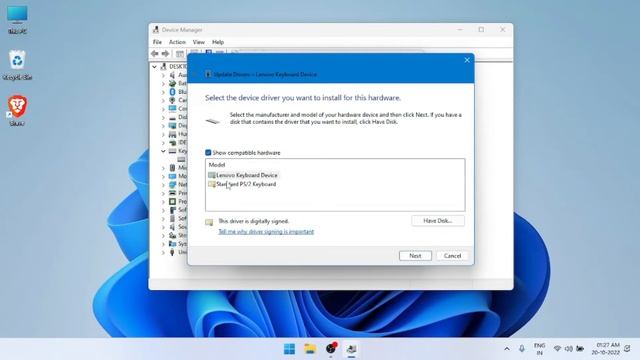Open the Brave browser desktop shortcut
The height and width of the screenshot is (360, 640).
17,111
